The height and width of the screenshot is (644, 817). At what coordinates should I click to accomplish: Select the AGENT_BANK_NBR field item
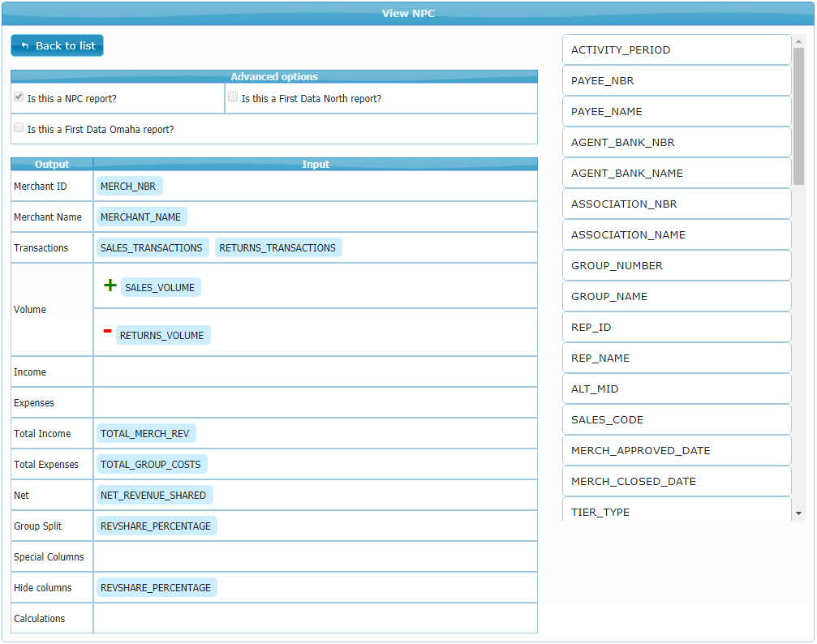[x=676, y=143]
